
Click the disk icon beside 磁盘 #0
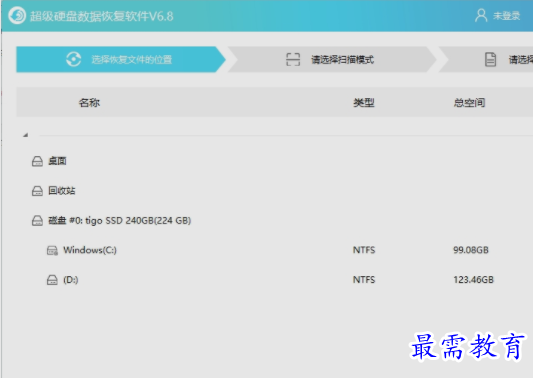[x=37, y=221]
